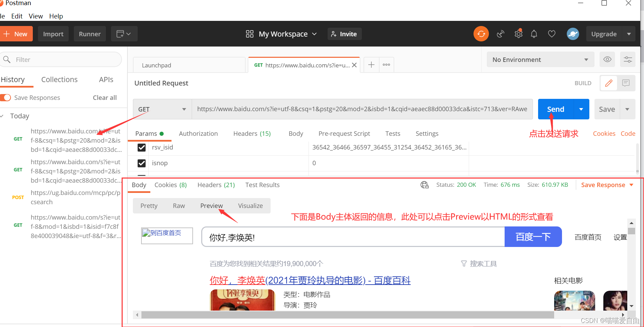This screenshot has height=327, width=644.
Task: Click the filter search magnifier icon
Action: pyautogui.click(x=7, y=60)
